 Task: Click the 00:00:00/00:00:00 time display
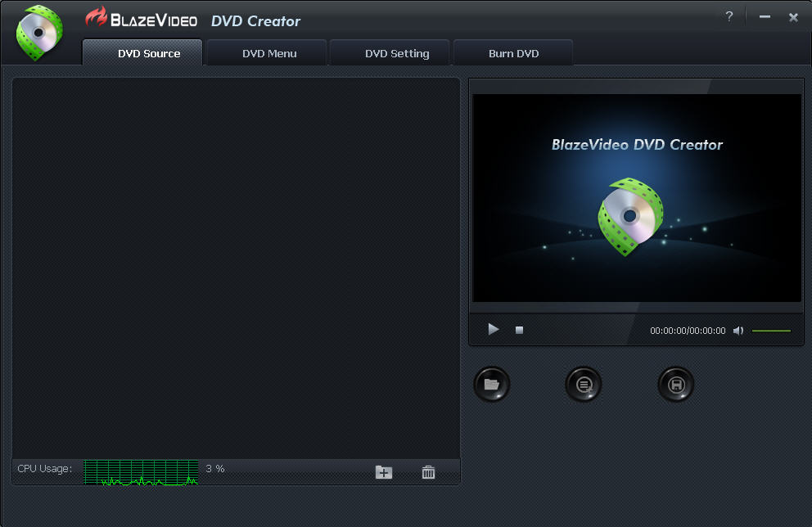(x=688, y=331)
